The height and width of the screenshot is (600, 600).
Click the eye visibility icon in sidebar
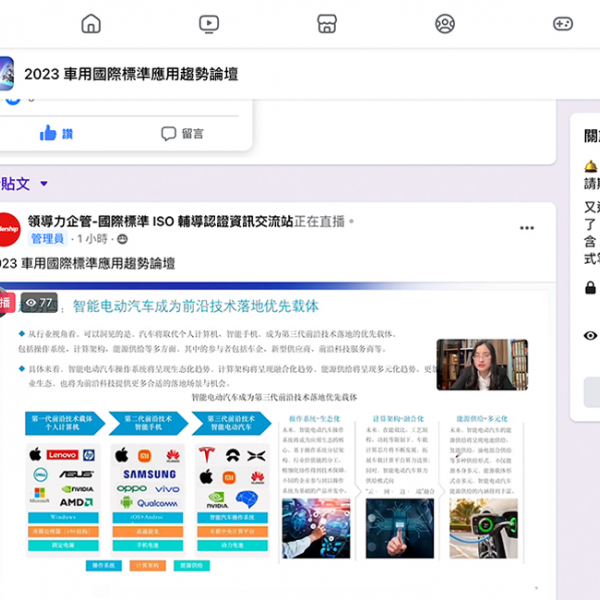[x=591, y=336]
